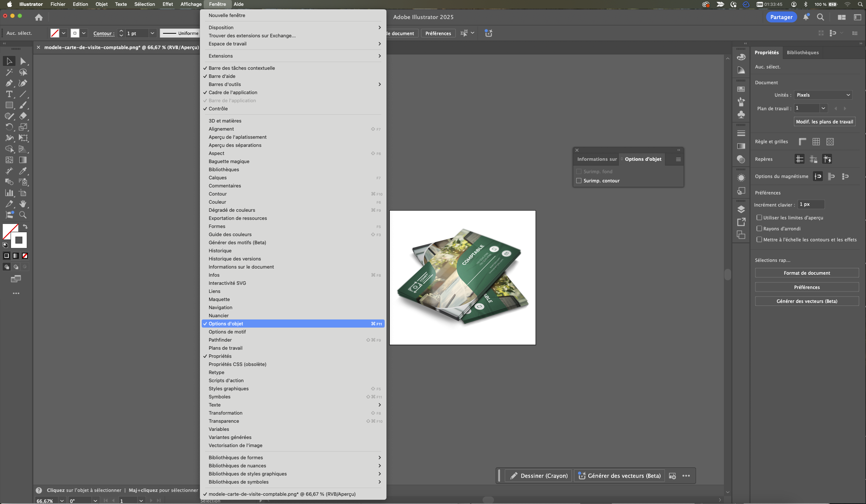Screen dimensions: 866x504
Task: Click the Partager button
Action: [x=781, y=17]
